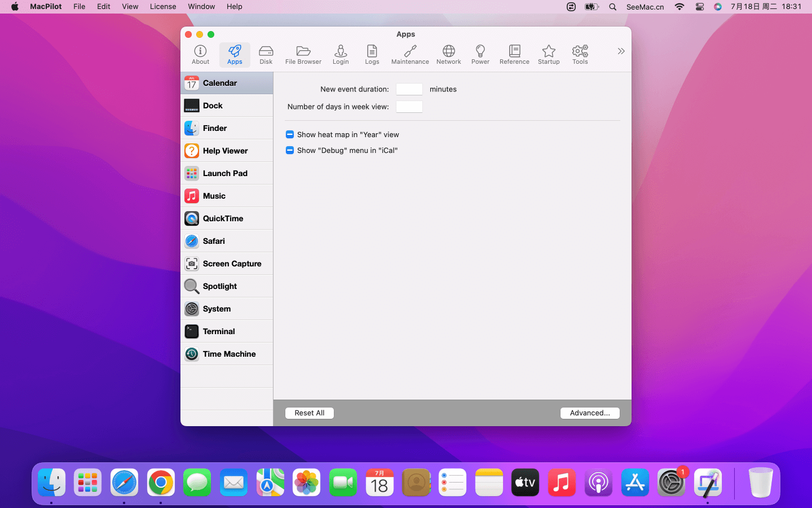Screen dimensions: 812x508
Task: Open the License menu
Action: coord(163,7)
